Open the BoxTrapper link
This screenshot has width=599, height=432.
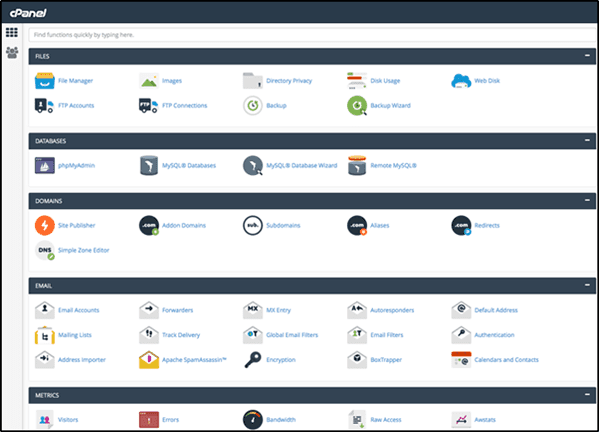[386, 360]
